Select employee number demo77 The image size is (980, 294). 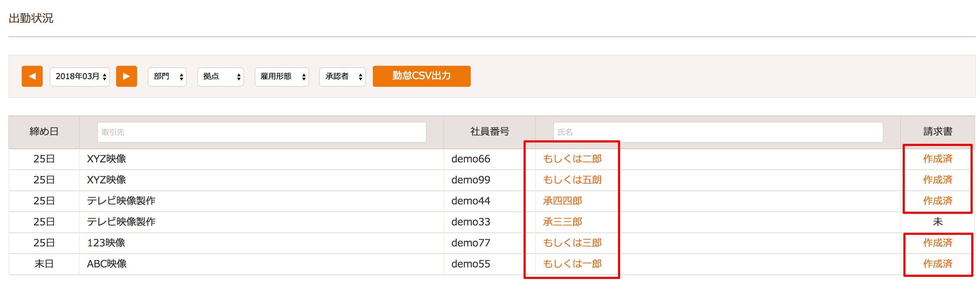pyautogui.click(x=471, y=243)
